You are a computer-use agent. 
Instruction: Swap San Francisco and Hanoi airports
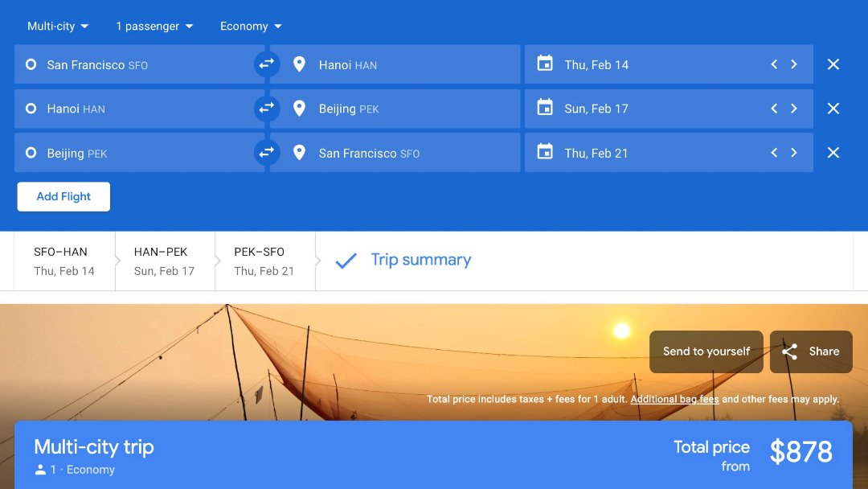[267, 64]
